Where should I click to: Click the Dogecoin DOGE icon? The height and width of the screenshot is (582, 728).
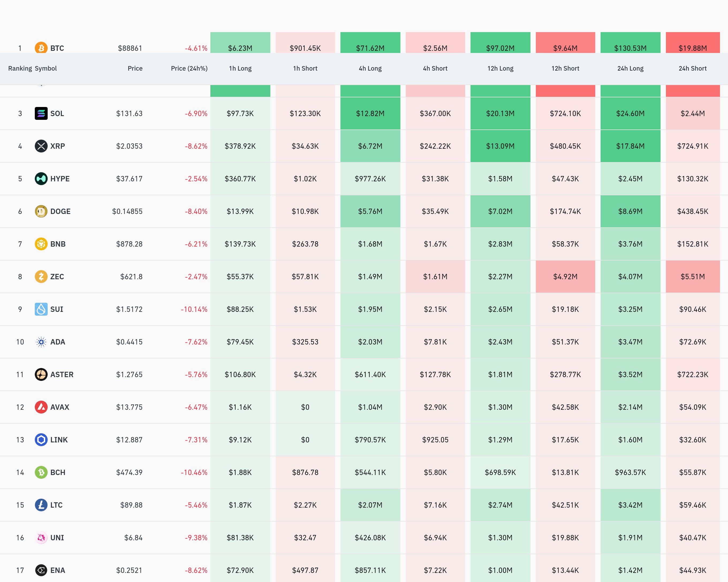(x=41, y=212)
